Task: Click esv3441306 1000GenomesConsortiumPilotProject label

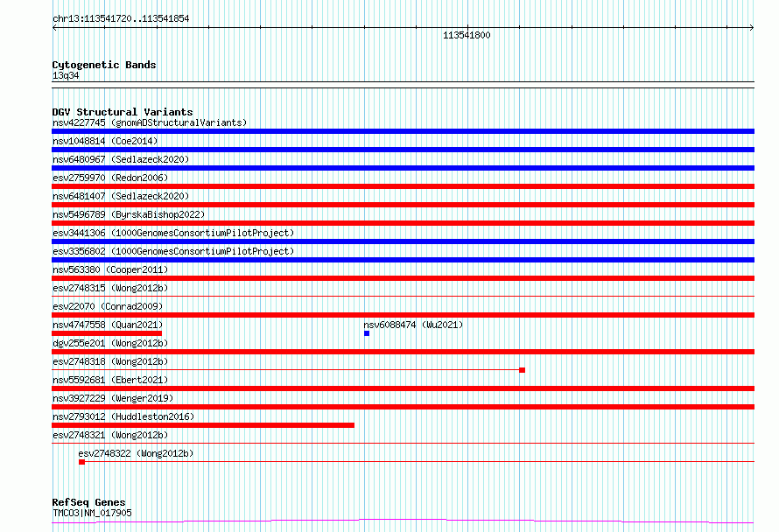Action: [173, 233]
